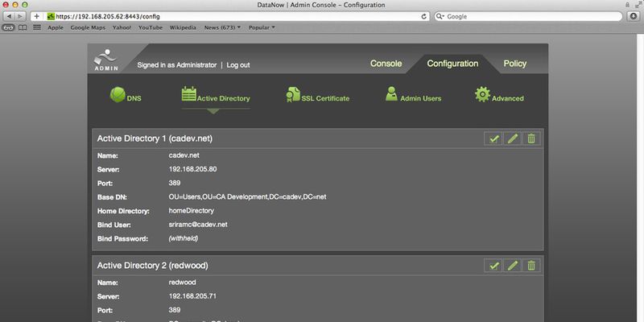Viewport: 644px width, 322px height.
Task: Click the Base DN value OU=Users,OU=CA Development
Action: [247, 196]
